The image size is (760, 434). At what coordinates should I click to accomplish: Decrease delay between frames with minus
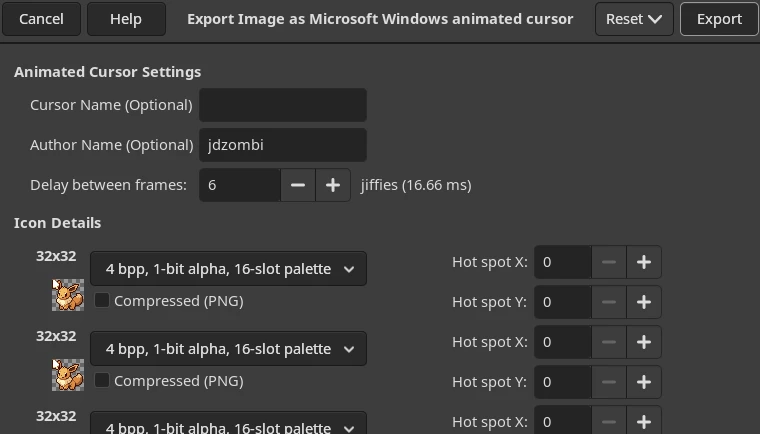298,185
